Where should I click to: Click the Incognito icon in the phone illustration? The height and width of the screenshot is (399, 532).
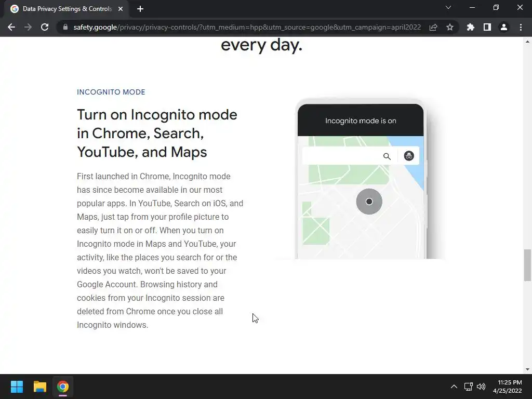409,156
